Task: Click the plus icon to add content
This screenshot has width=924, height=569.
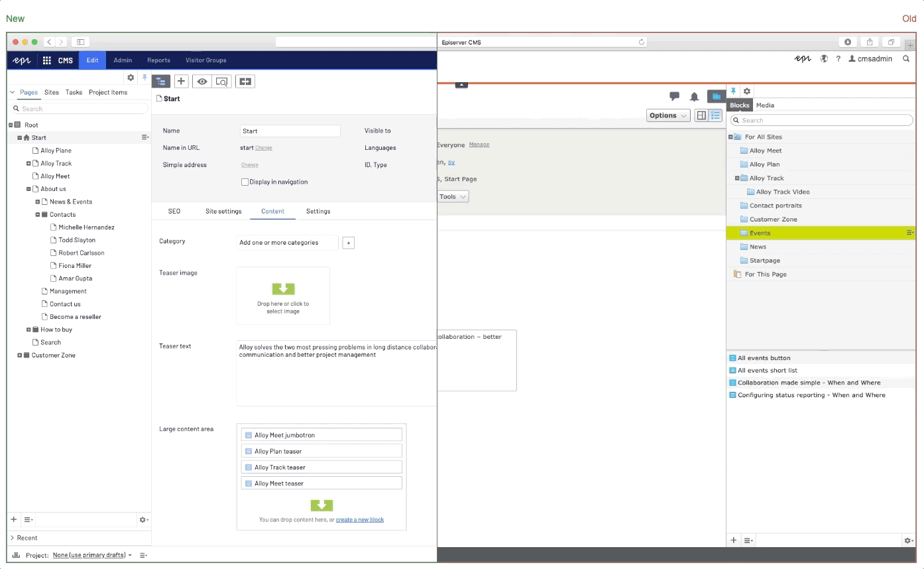Action: (x=181, y=82)
